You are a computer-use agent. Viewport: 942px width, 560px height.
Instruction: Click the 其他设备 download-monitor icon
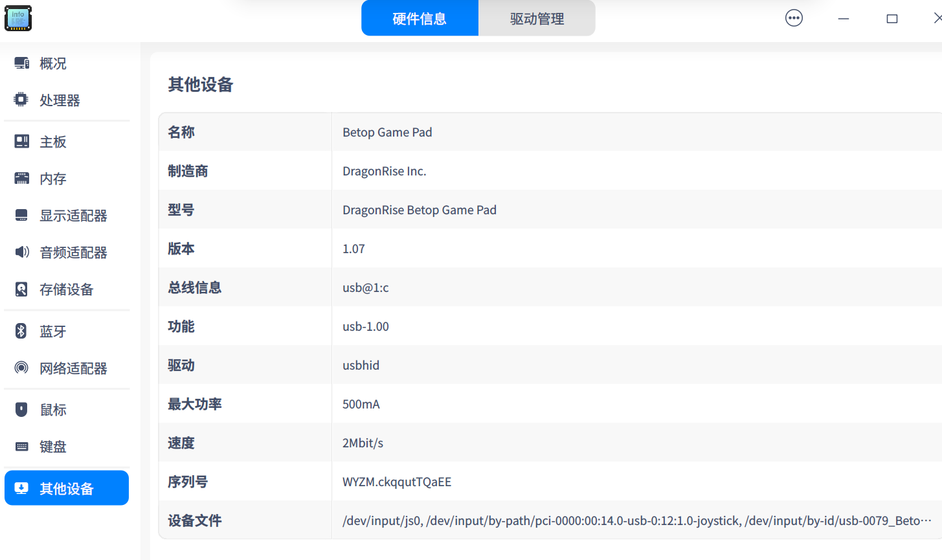[x=21, y=488]
